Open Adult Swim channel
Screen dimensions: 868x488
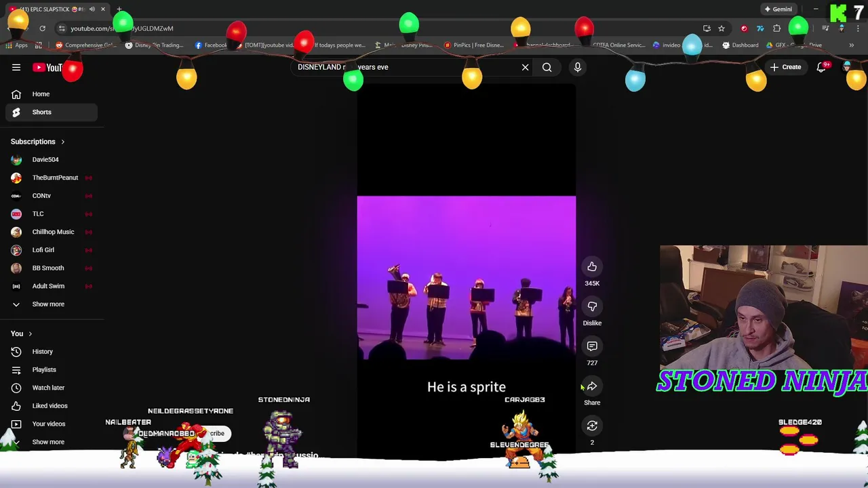51,286
